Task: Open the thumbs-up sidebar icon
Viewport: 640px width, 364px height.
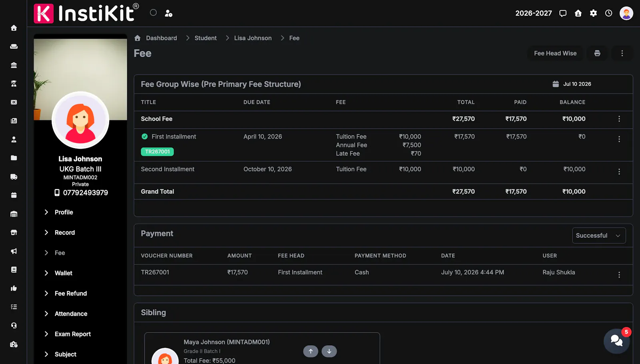Action: point(14,288)
